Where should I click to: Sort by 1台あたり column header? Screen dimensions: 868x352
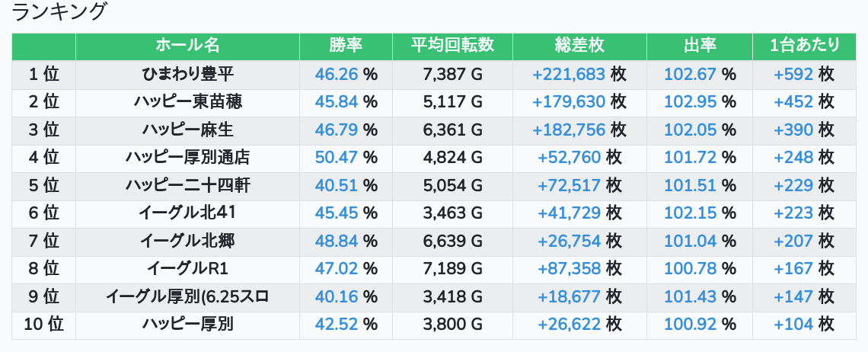[804, 46]
